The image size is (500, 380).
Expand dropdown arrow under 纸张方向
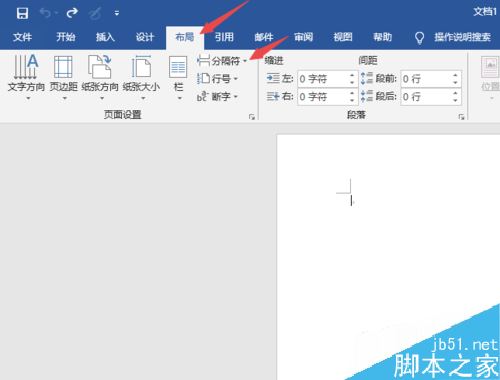tap(102, 98)
